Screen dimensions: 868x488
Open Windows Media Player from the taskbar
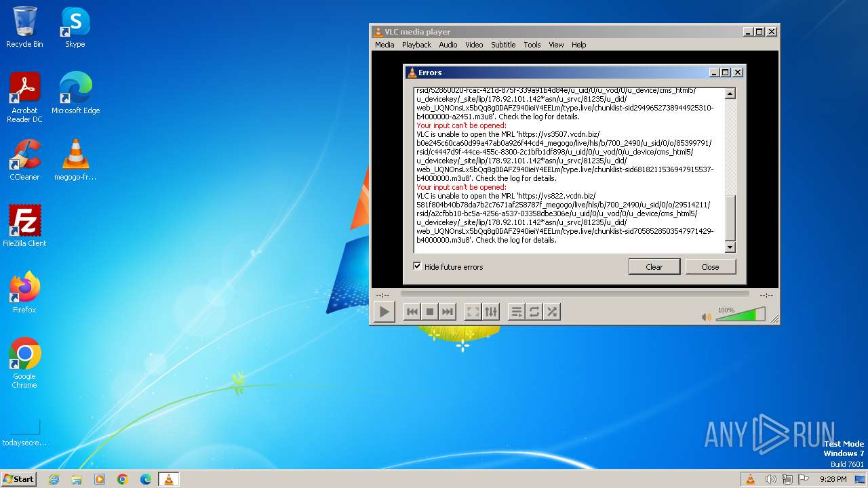click(x=100, y=479)
